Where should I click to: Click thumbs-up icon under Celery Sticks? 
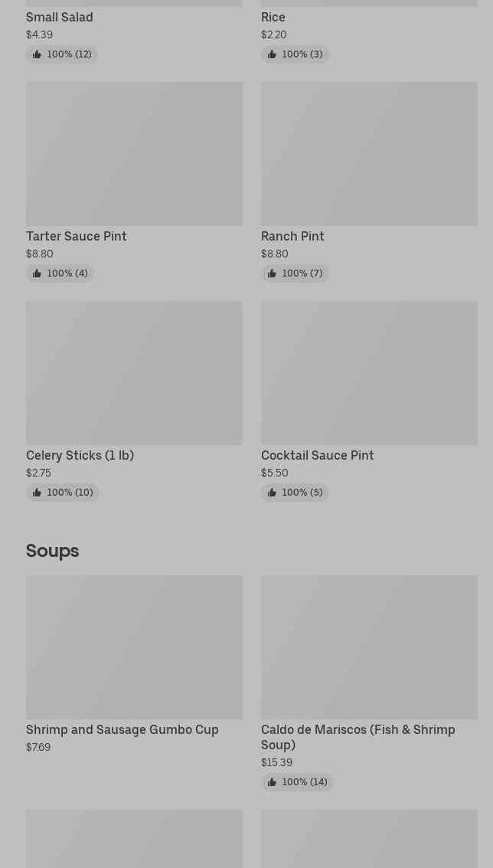37,493
